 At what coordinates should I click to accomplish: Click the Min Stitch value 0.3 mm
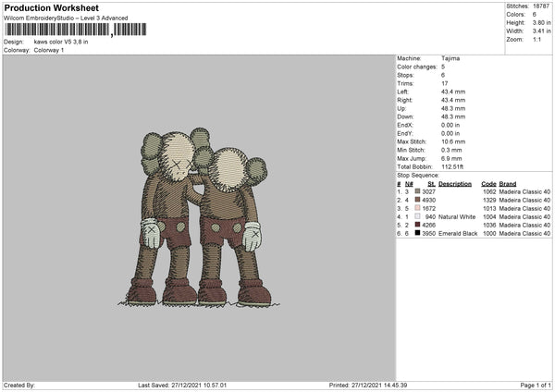451,150
